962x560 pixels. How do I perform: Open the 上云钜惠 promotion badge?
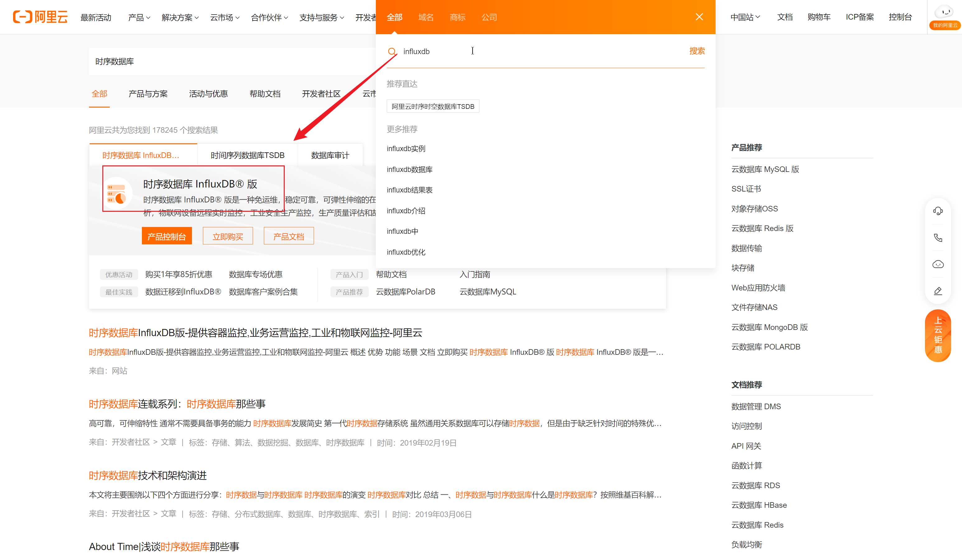click(x=937, y=335)
